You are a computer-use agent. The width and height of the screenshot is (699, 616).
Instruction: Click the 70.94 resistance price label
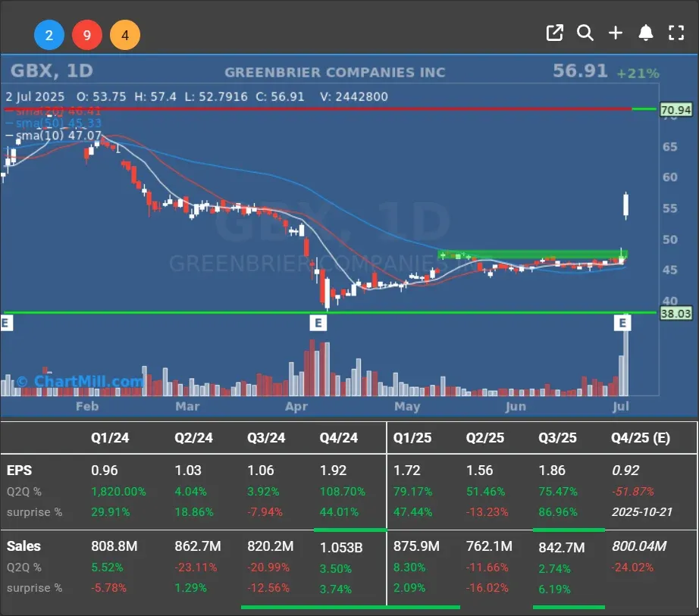[675, 110]
